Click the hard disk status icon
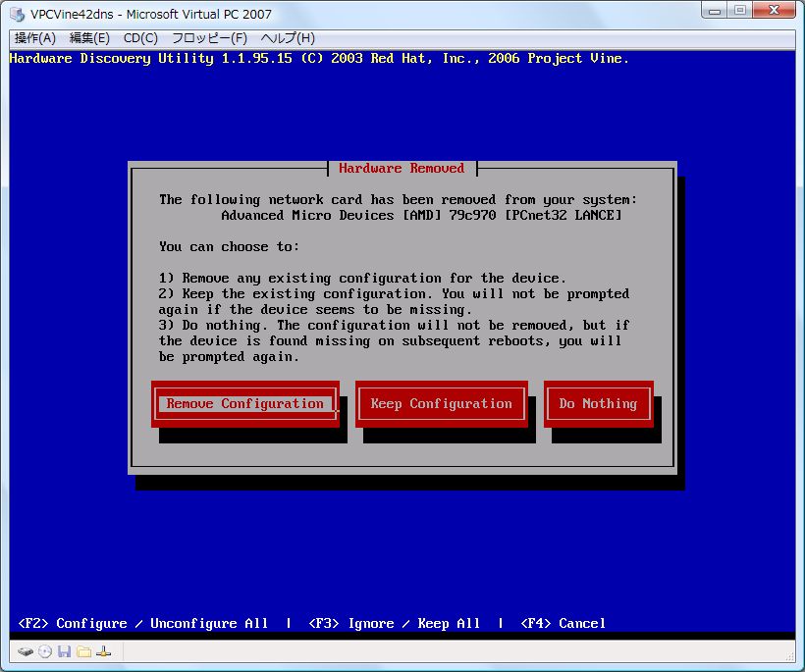The height and width of the screenshot is (672, 805). 26,652
